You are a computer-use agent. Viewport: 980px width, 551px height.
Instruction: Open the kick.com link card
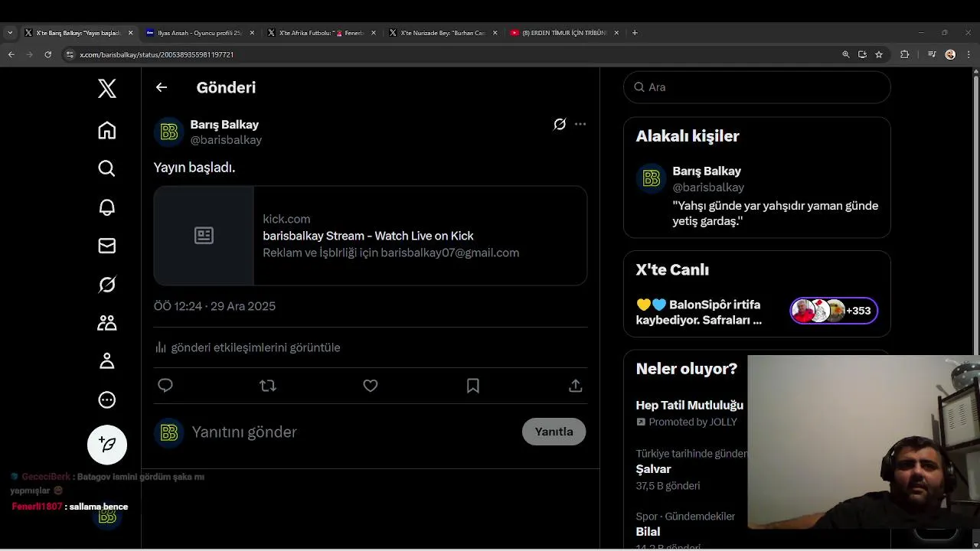(x=371, y=236)
